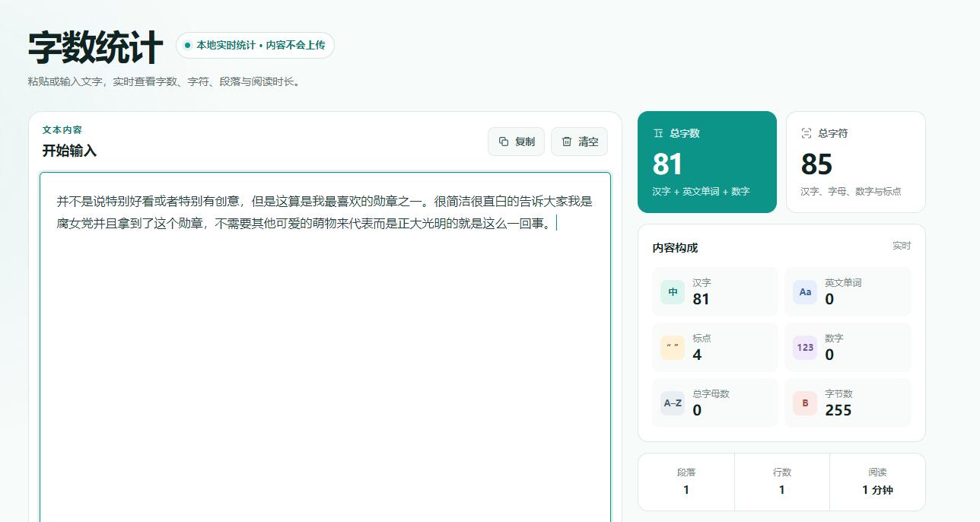
Task: Click the 内容构成 heading
Action: coord(675,248)
